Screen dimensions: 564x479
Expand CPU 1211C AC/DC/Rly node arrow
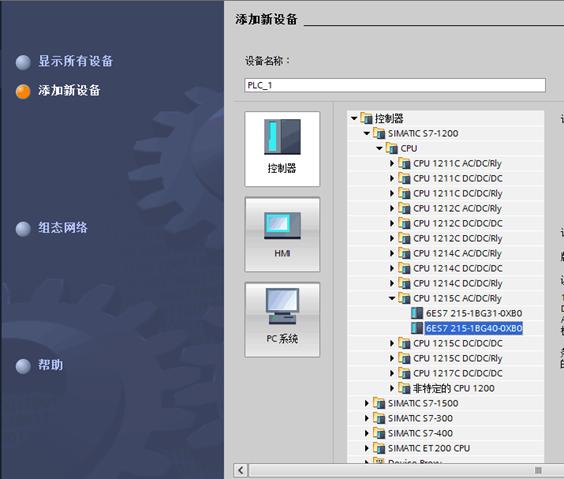click(x=392, y=163)
